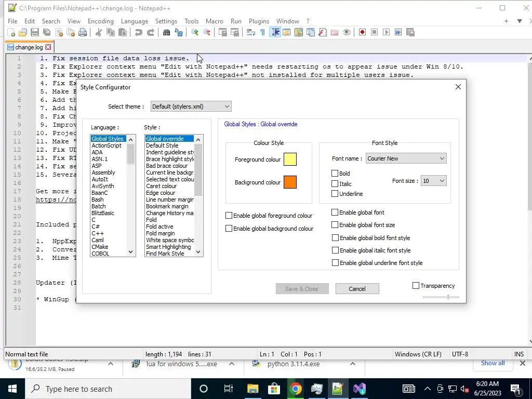532x399 pixels.
Task: Tick Enable global font size checkbox
Action: (335, 224)
